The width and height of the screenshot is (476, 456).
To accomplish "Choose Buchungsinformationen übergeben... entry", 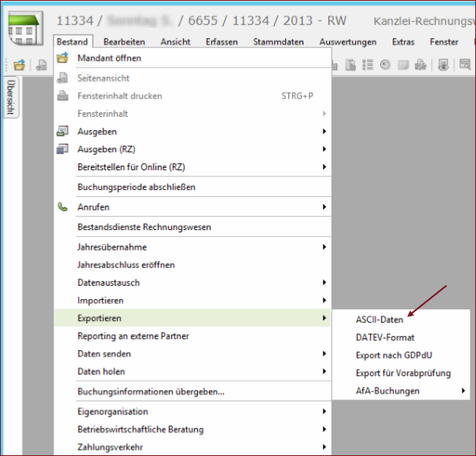I will pos(151,391).
